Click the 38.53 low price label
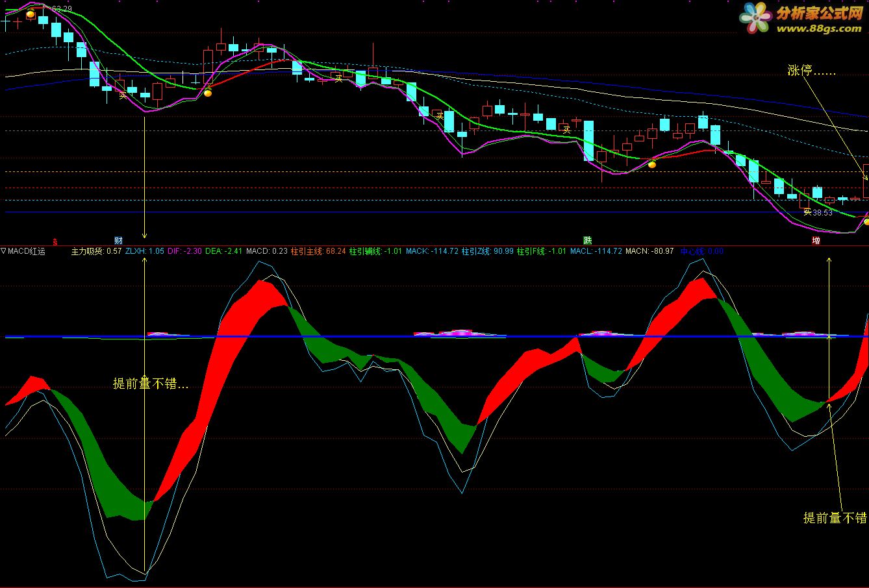 822,212
